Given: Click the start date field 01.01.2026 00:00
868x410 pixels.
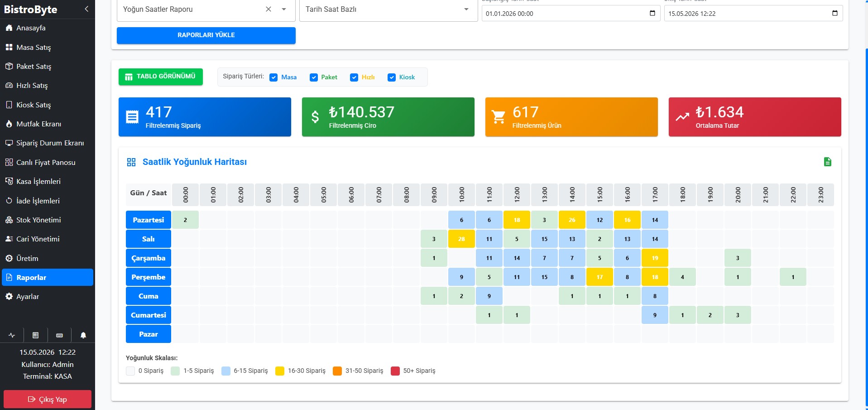Looking at the screenshot, I should 571,13.
